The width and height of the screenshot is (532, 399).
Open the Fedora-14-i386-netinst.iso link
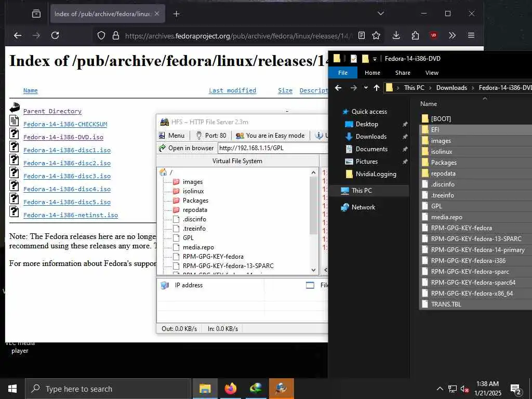click(x=71, y=215)
